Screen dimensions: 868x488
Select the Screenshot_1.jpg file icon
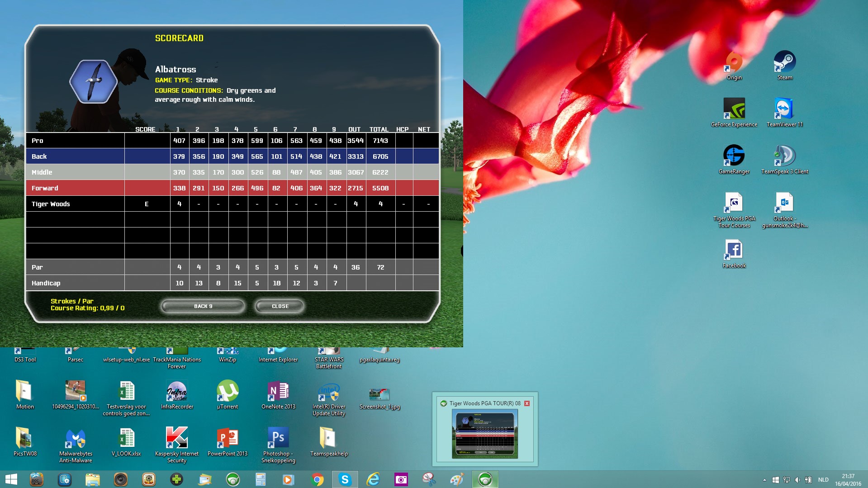[x=379, y=395]
